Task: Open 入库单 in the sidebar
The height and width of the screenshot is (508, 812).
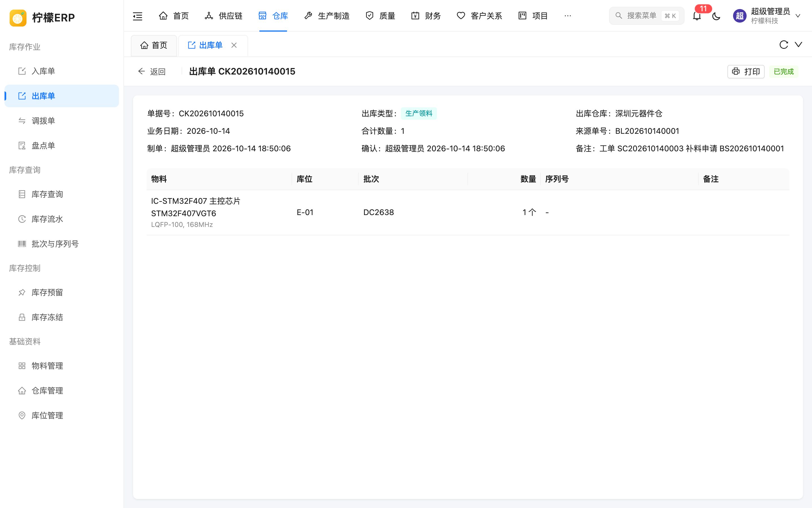Action: coord(62,71)
